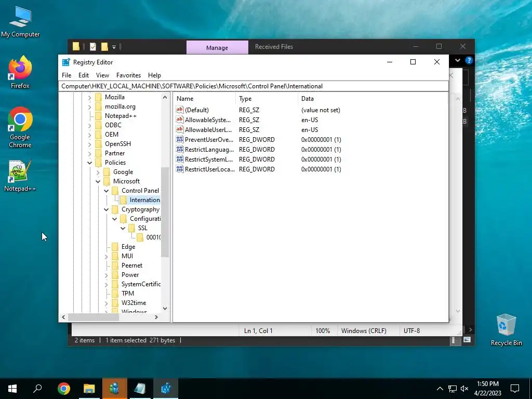Screen dimensions: 532x399
Task: Activate Registry Editor taskbar button
Action: pyautogui.click(x=166, y=389)
